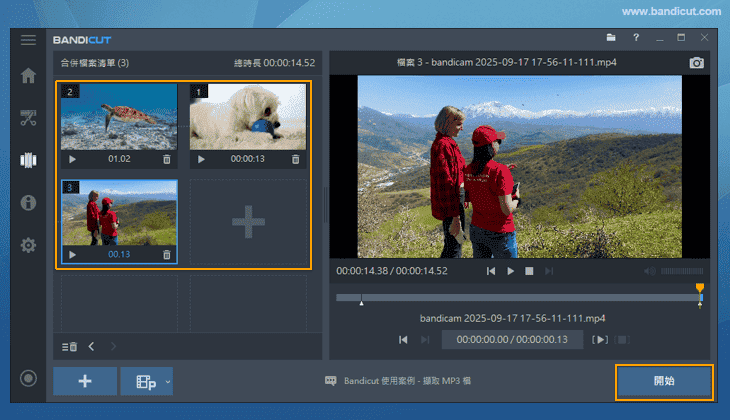Viewport: 730px width, 420px height.
Task: Click the empty slot plus to add a file
Action: click(x=248, y=222)
